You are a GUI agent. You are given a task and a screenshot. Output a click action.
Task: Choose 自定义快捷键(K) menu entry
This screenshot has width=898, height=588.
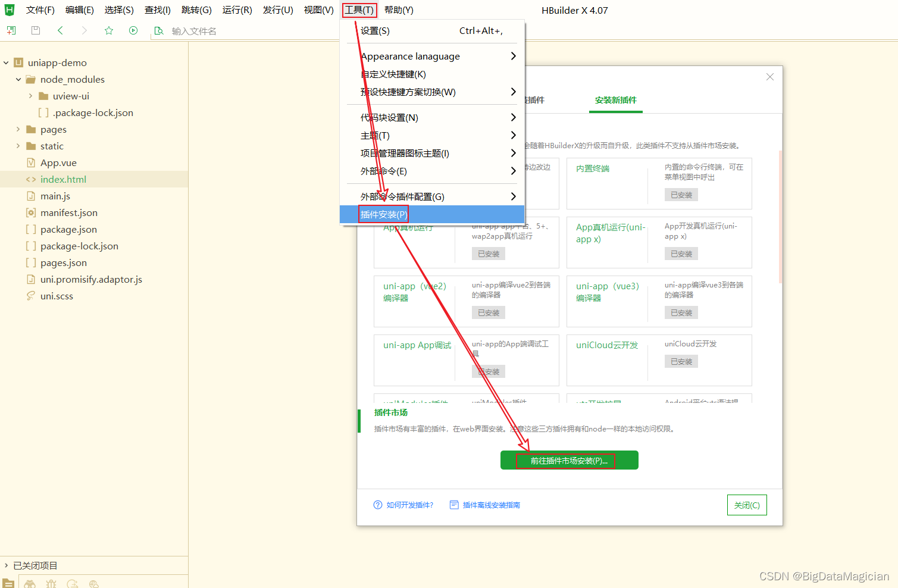(x=432, y=74)
